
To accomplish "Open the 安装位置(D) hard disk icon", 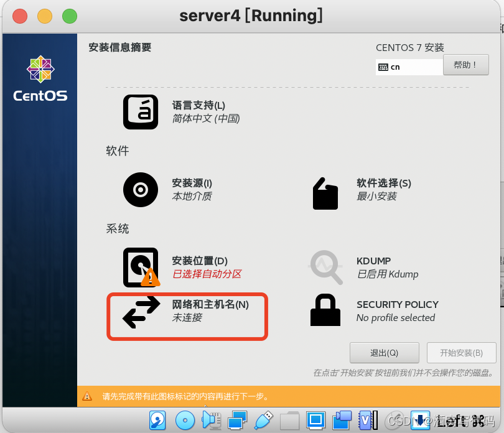I will [x=141, y=268].
